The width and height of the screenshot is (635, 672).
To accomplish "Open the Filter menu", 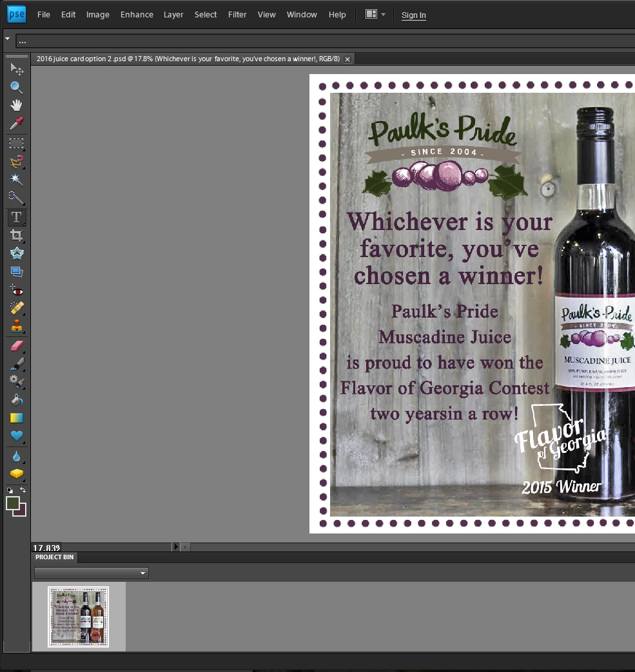I will (237, 15).
